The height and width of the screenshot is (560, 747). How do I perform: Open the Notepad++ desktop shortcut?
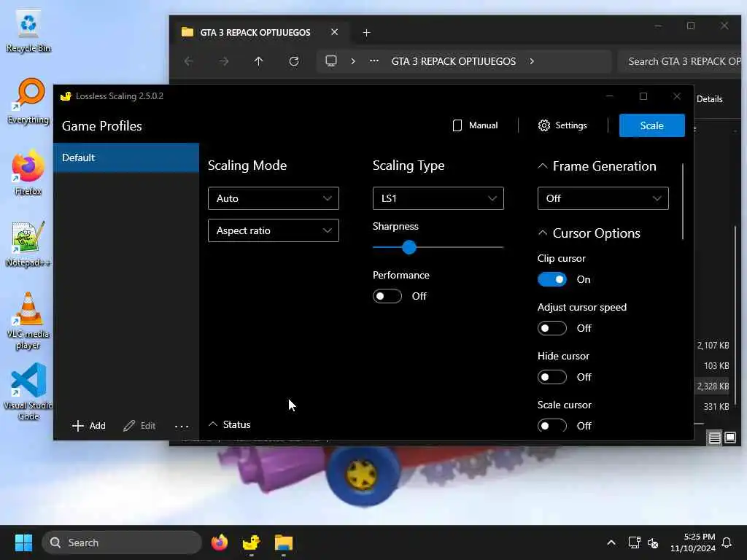coord(28,244)
